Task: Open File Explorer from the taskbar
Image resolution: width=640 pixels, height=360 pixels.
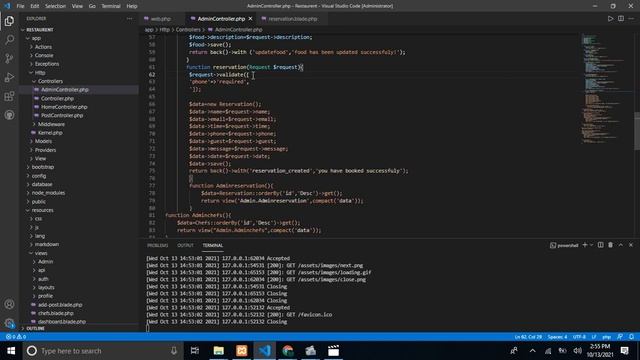Action: pyautogui.click(x=219, y=351)
